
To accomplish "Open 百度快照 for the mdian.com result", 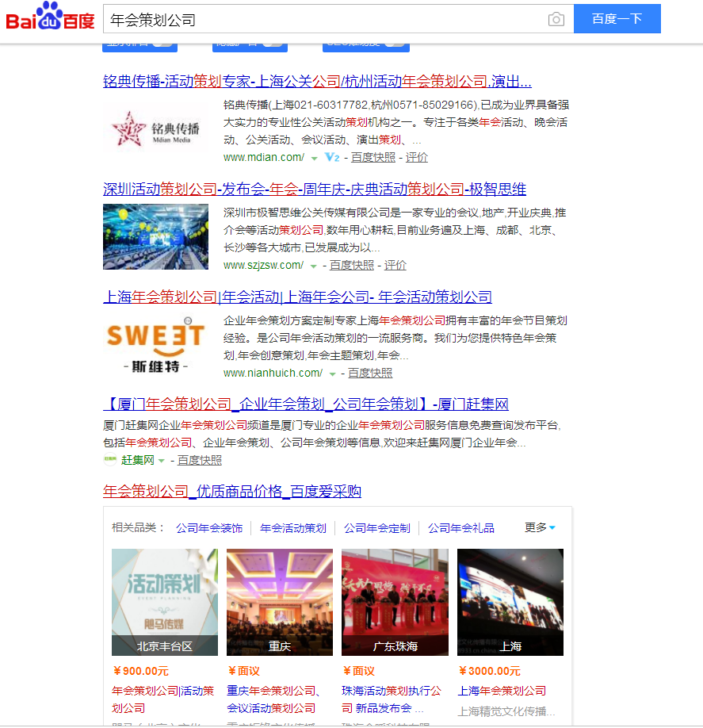I will point(373,157).
